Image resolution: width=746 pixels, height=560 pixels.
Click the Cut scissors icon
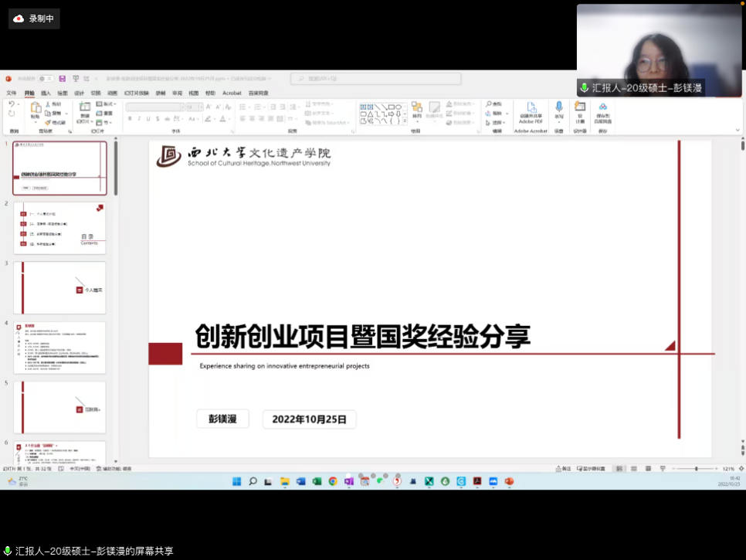click(48, 104)
